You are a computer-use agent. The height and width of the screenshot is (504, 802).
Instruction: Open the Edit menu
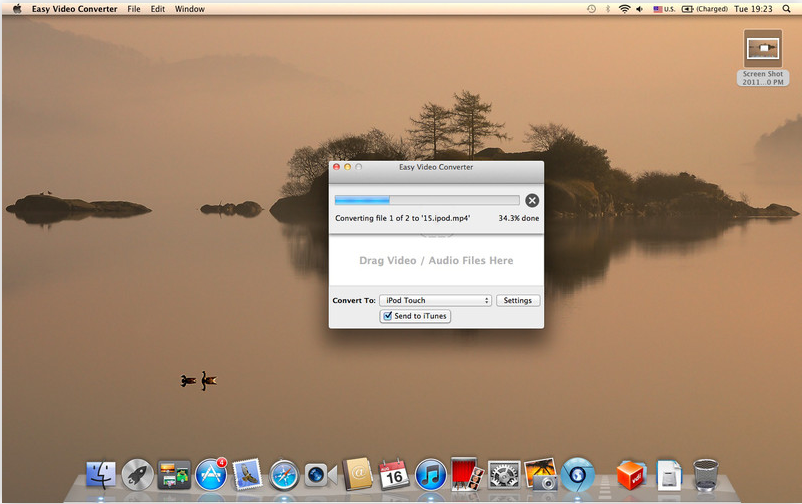158,9
